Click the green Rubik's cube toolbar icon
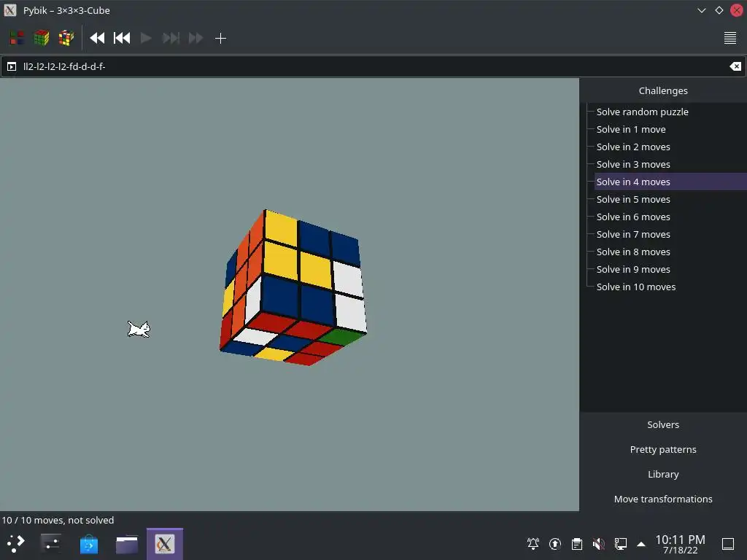Screen dimensions: 747x560 pyautogui.click(x=42, y=38)
